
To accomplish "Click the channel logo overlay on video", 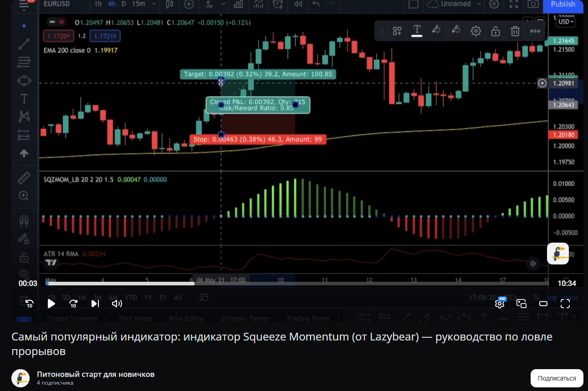I will click(x=558, y=254).
